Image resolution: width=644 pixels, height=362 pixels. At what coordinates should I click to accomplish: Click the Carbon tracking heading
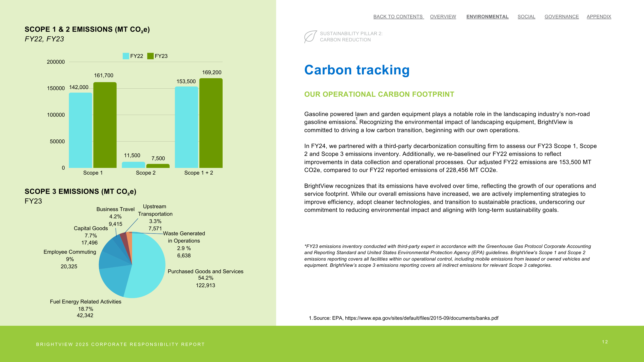tap(357, 70)
